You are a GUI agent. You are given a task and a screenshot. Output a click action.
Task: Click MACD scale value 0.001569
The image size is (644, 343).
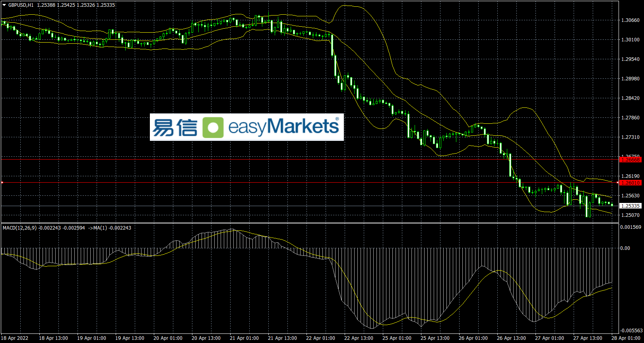[x=631, y=227]
